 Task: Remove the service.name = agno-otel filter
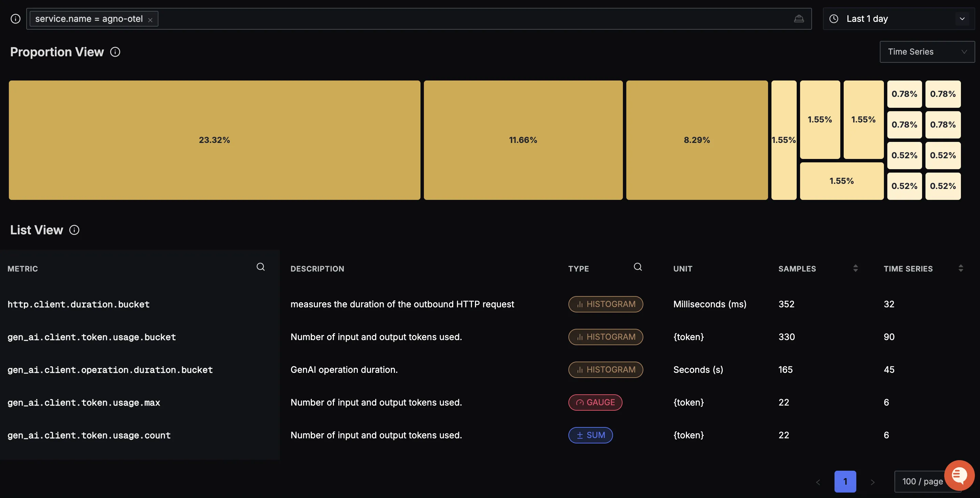[150, 20]
